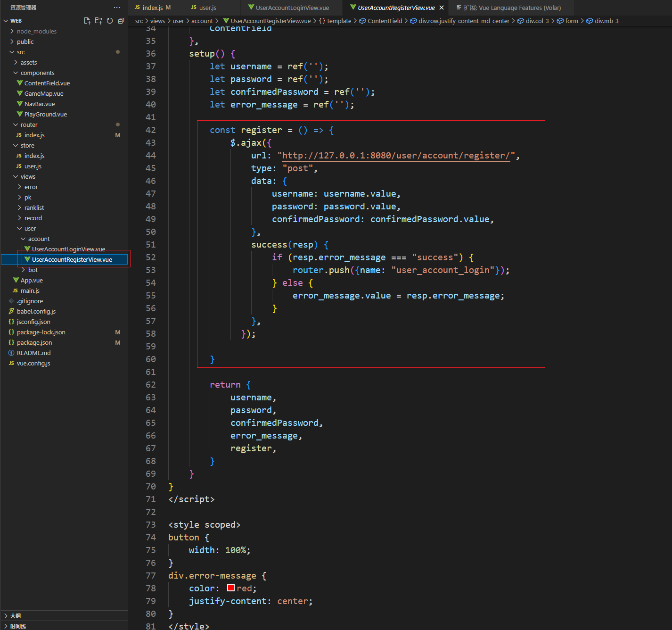Open index.js inside the router folder
This screenshot has width=672, height=630.
click(34, 135)
